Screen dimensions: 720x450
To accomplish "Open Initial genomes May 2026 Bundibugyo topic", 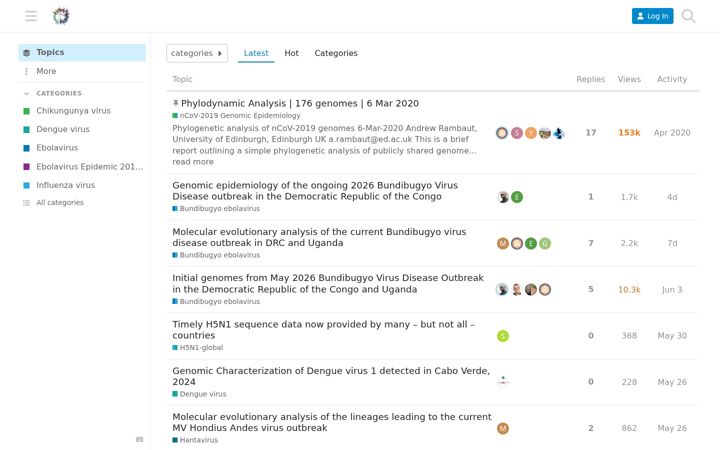I will point(328,284).
